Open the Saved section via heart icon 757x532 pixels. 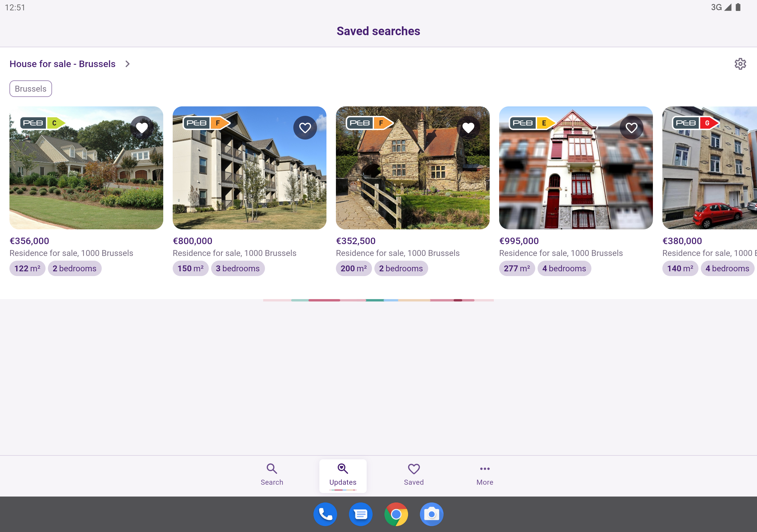[x=414, y=475]
